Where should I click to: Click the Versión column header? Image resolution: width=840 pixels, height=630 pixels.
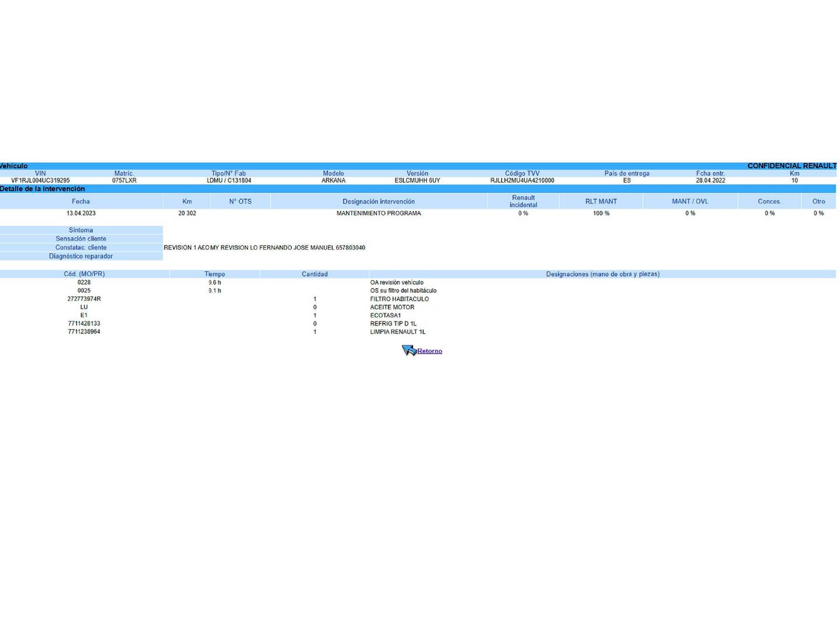pos(418,173)
